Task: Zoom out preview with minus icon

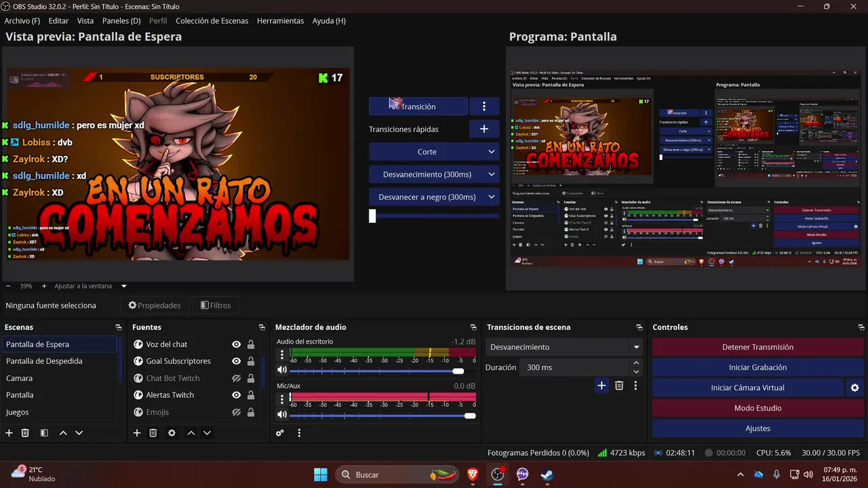Action: click(8, 286)
